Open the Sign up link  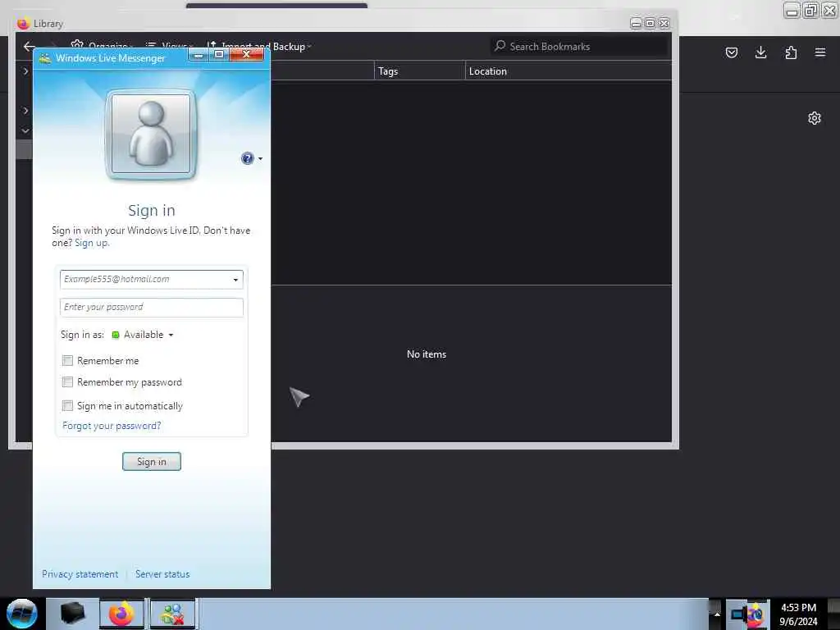point(91,243)
